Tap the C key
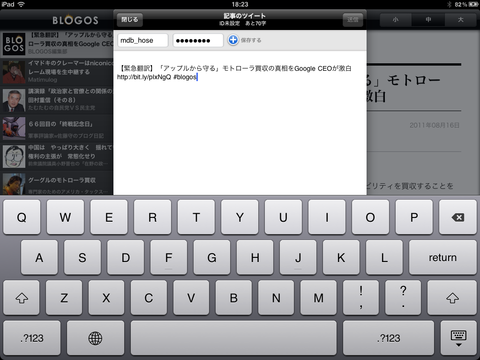480x360 pixels. click(149, 298)
